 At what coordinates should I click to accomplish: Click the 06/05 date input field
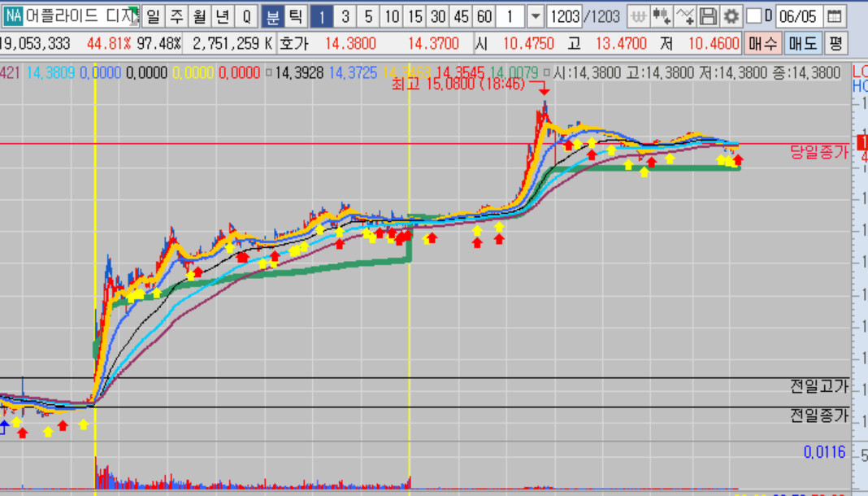pyautogui.click(x=798, y=16)
